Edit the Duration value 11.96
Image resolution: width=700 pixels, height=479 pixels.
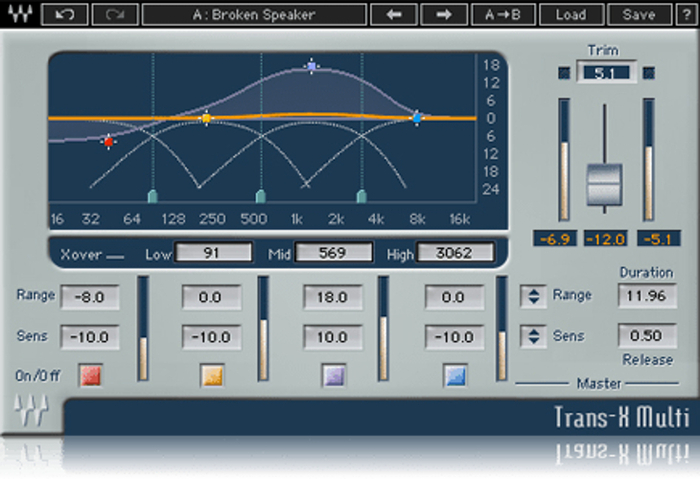coord(647,296)
